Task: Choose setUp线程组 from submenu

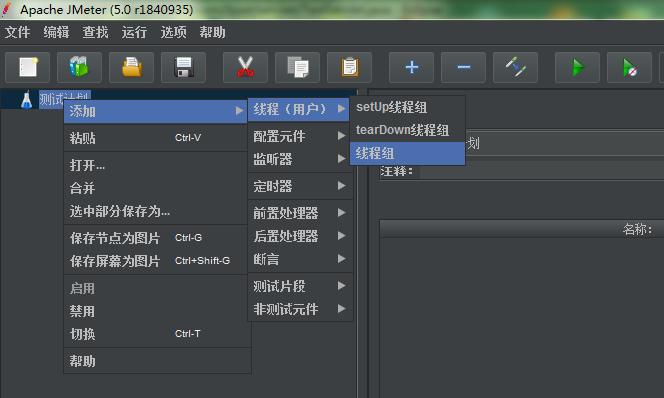Action: coord(407,107)
